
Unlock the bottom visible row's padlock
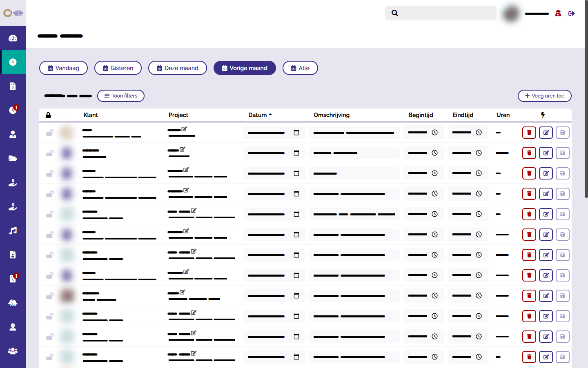point(50,357)
